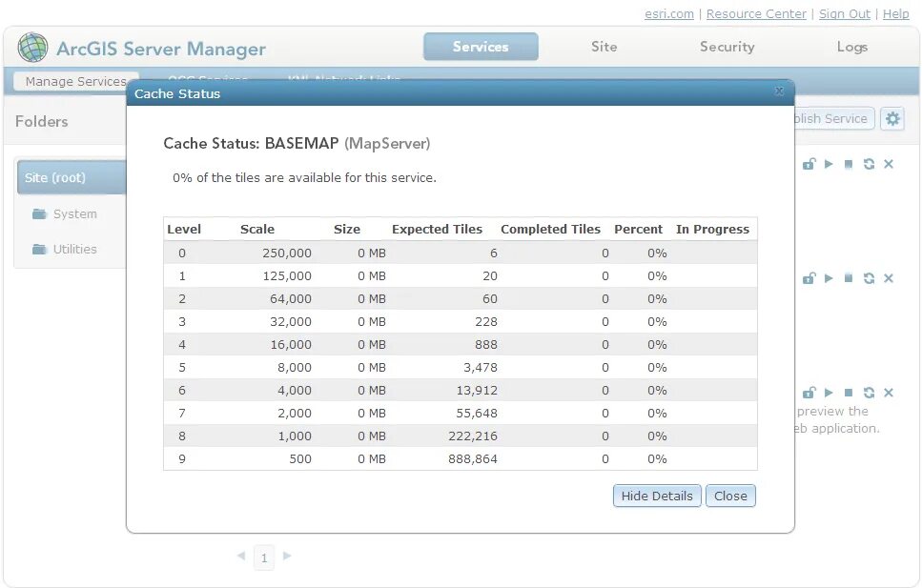Click the ArcGIS globe logo icon
922x588 pixels.
(32, 48)
